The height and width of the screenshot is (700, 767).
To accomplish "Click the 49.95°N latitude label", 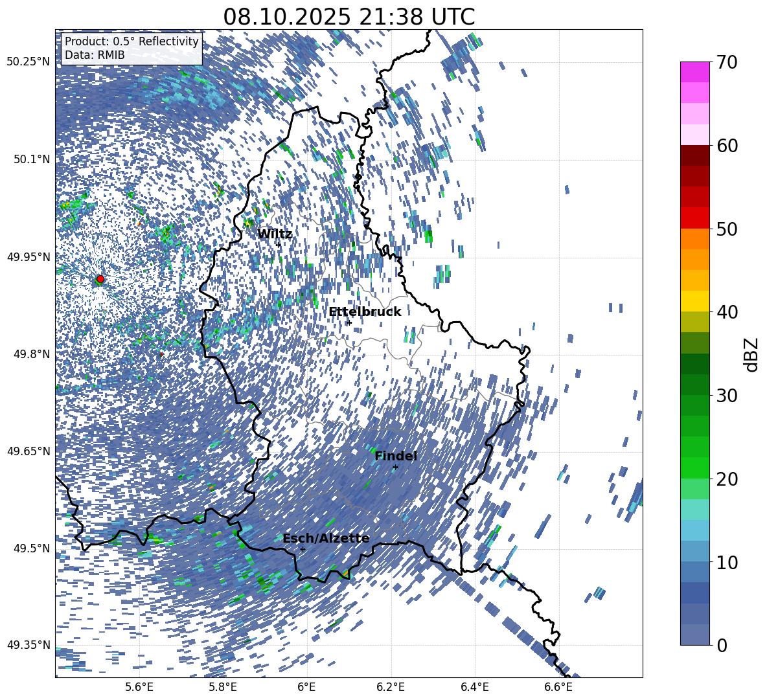I will (29, 256).
